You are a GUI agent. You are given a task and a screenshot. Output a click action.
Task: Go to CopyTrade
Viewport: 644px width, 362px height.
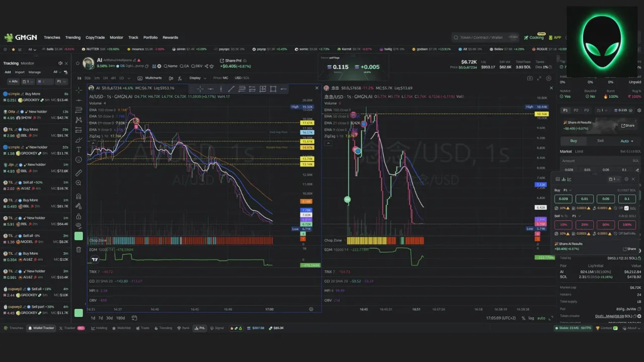tap(95, 37)
